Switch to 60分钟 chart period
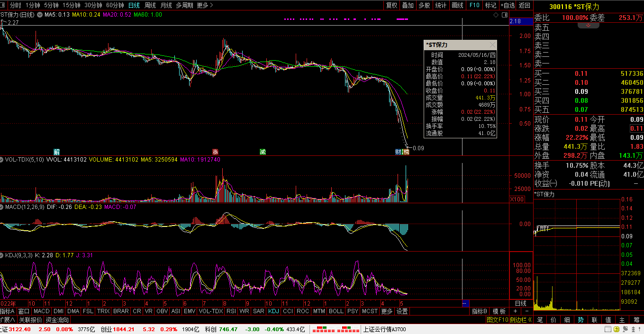This screenshot has width=644, height=334. pos(115,5)
